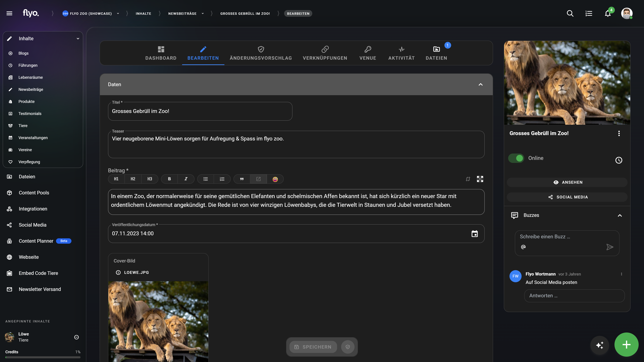Open the Aktivität tab

[401, 53]
